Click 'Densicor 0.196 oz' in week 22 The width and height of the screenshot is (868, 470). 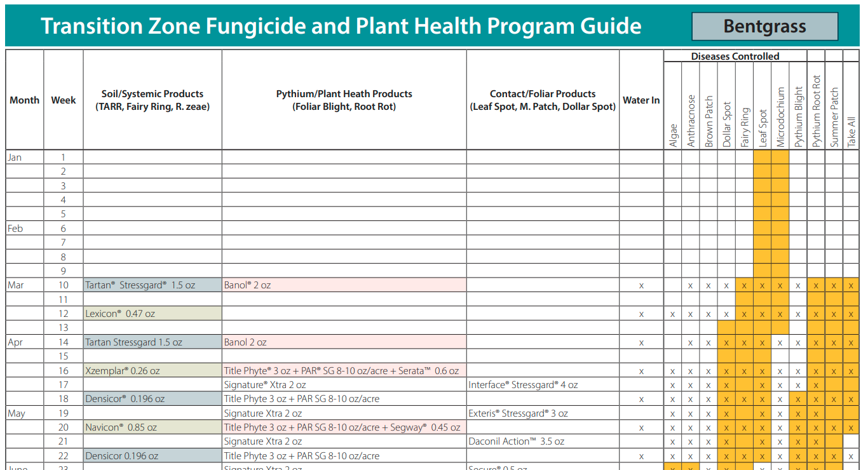(x=153, y=456)
